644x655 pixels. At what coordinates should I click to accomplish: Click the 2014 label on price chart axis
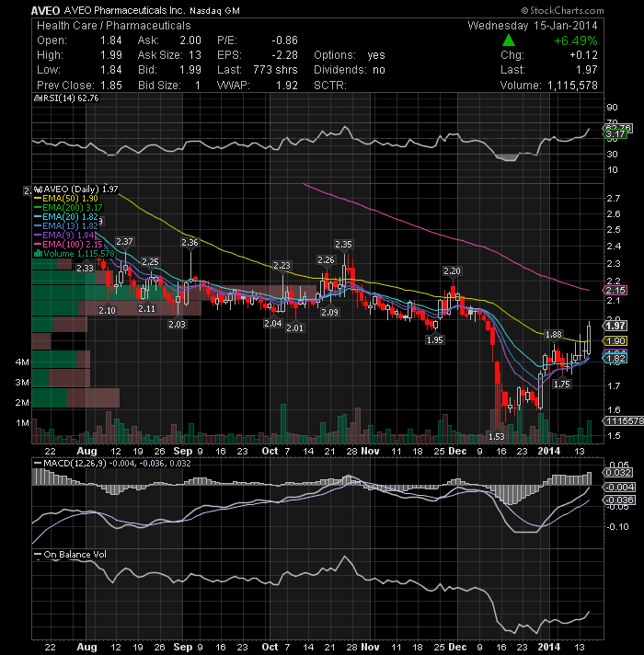pyautogui.click(x=548, y=451)
